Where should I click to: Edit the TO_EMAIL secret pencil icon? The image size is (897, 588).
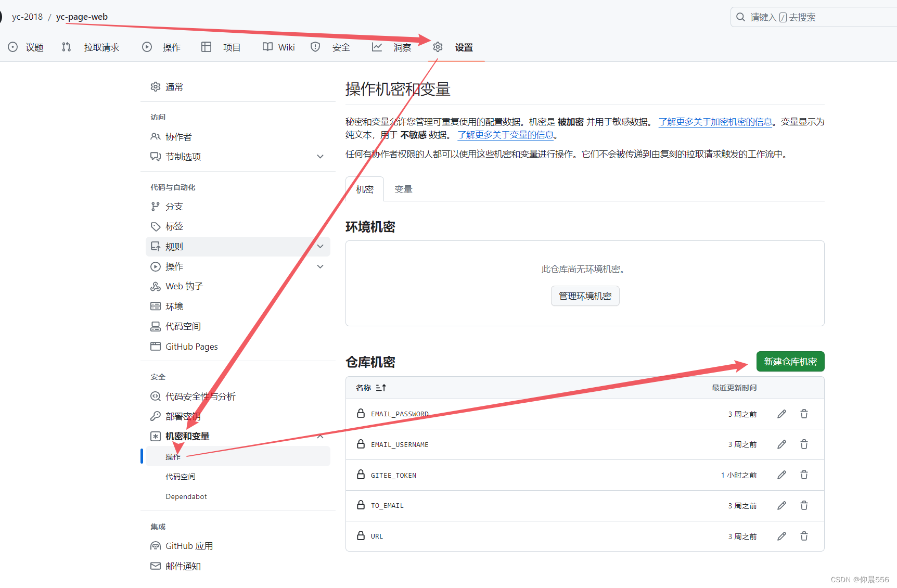pos(781,506)
